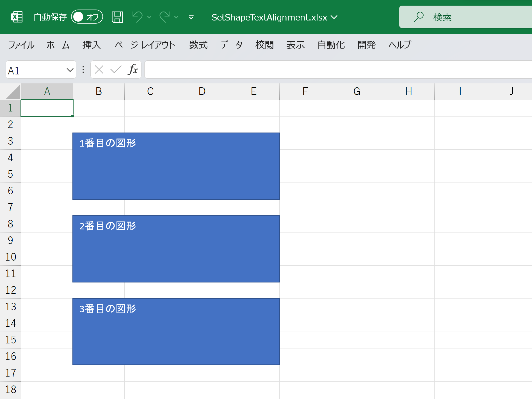Open the Redo history dropdown
The height and width of the screenshot is (399, 532).
(176, 17)
